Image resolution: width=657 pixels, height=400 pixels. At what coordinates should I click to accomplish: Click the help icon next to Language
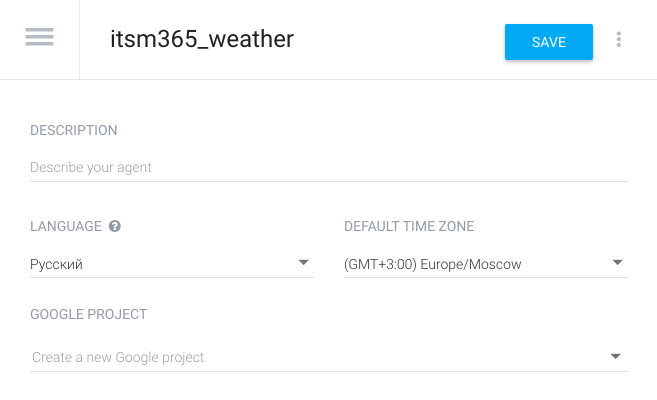[115, 227]
